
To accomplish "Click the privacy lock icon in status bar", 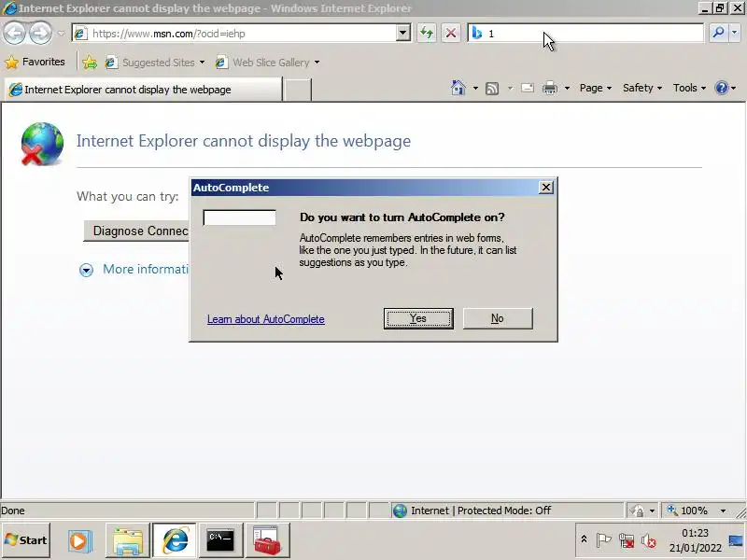I will [x=637, y=511].
